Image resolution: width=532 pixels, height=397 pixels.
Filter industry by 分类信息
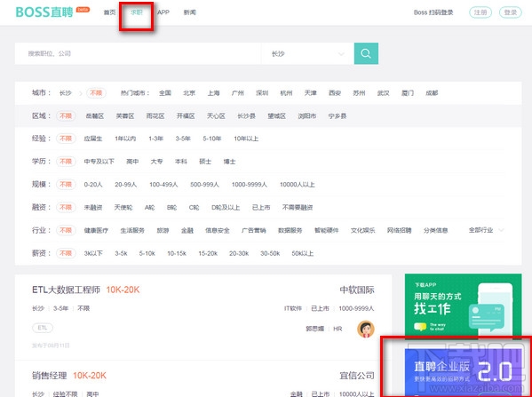point(436,230)
